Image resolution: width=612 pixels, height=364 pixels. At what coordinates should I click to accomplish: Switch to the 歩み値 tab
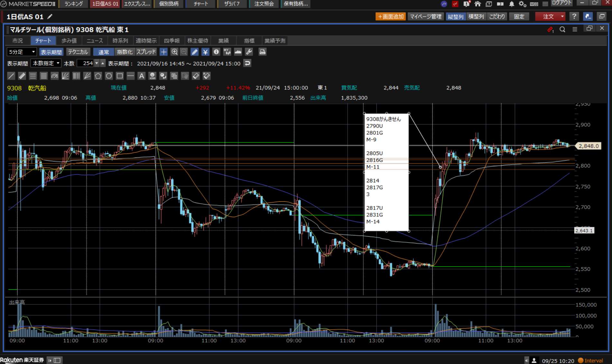[69, 41]
